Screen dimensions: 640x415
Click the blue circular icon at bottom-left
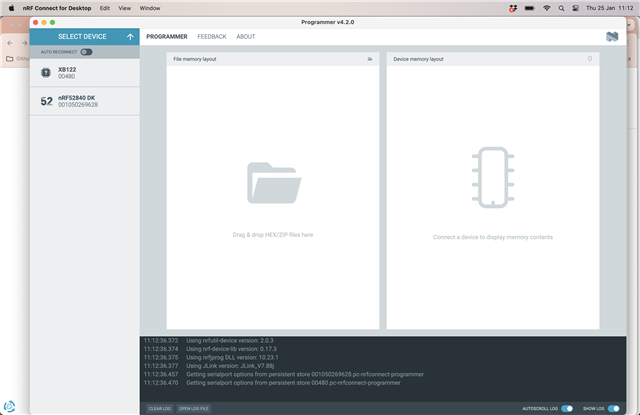pyautogui.click(x=9, y=406)
